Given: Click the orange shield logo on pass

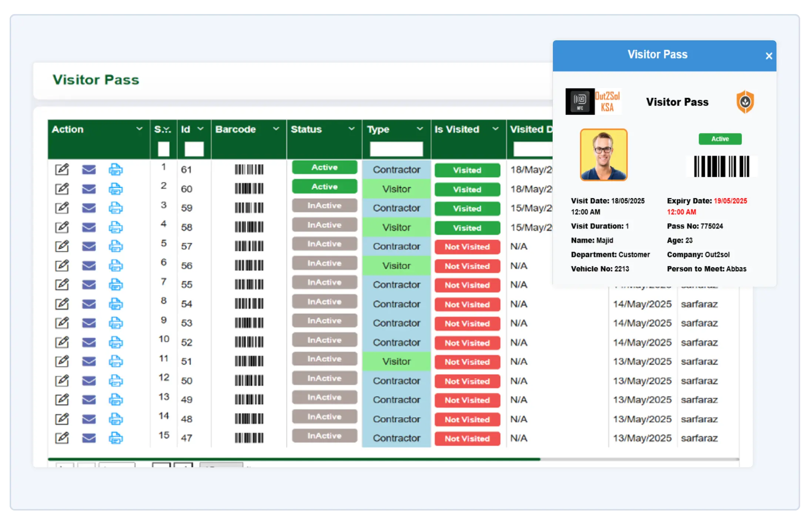Looking at the screenshot, I should tap(745, 102).
